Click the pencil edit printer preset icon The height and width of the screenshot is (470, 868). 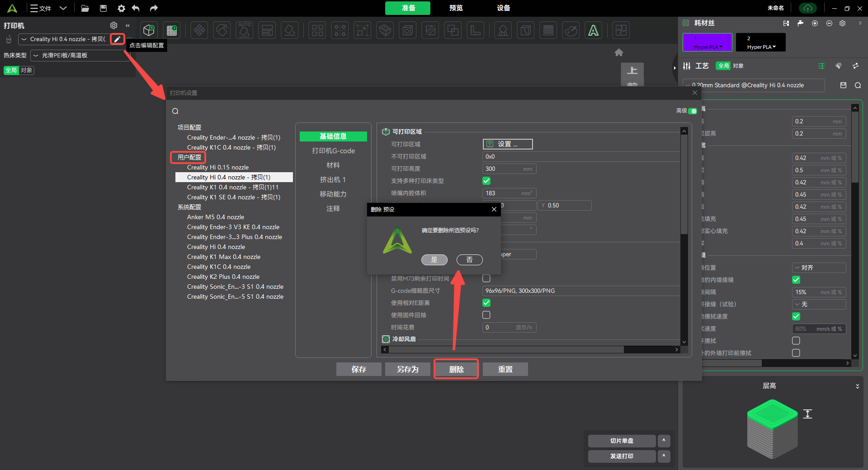pyautogui.click(x=117, y=39)
